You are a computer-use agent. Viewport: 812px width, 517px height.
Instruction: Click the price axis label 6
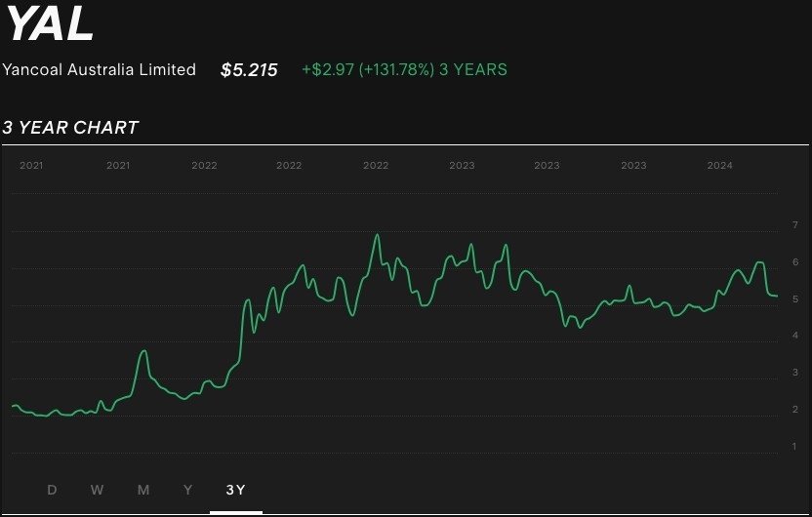pyautogui.click(x=794, y=261)
